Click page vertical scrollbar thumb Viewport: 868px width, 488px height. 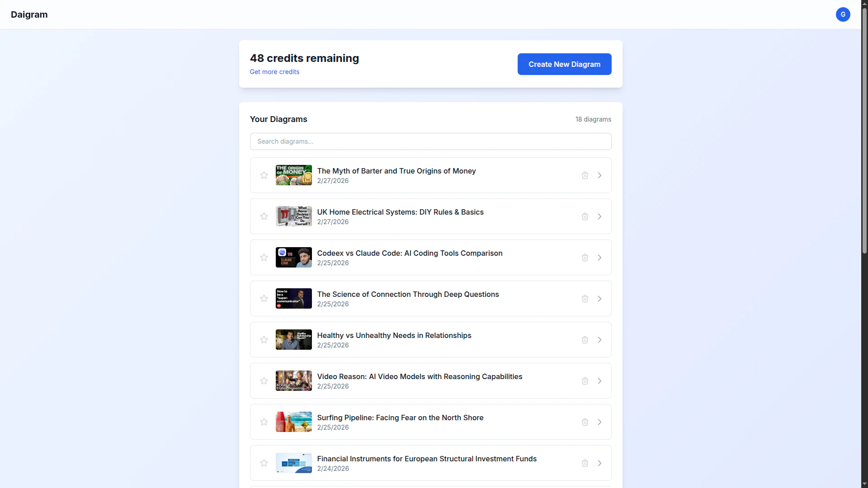point(864,131)
